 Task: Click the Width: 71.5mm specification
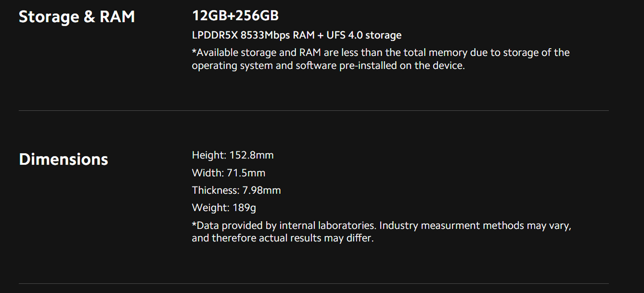(228, 173)
